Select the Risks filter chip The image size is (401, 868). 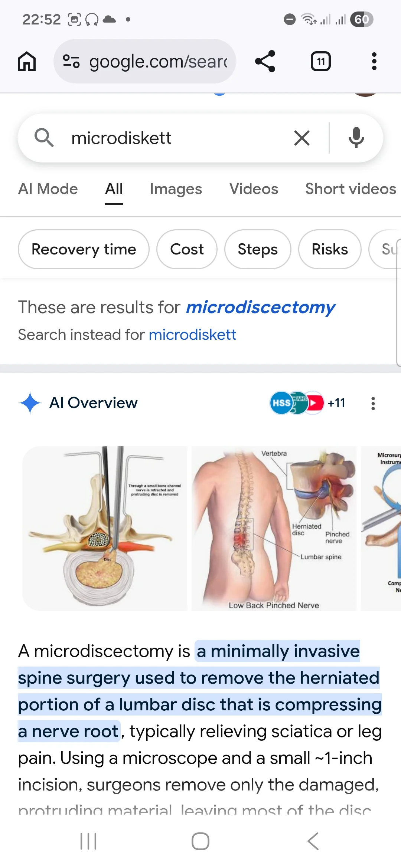[330, 249]
